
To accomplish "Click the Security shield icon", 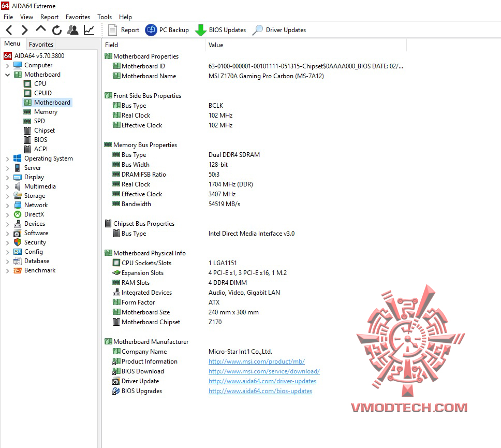I will pos(18,242).
